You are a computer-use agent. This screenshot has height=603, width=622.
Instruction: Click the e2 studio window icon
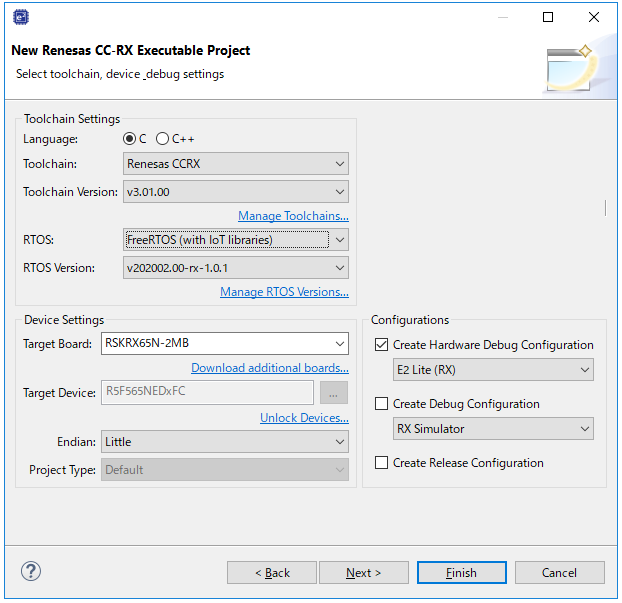pos(21,17)
